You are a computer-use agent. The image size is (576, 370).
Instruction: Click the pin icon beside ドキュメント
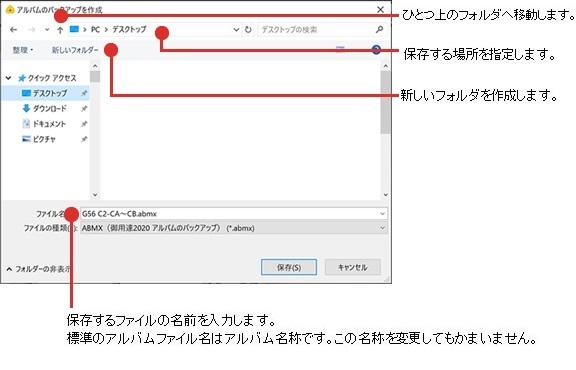coord(84,124)
